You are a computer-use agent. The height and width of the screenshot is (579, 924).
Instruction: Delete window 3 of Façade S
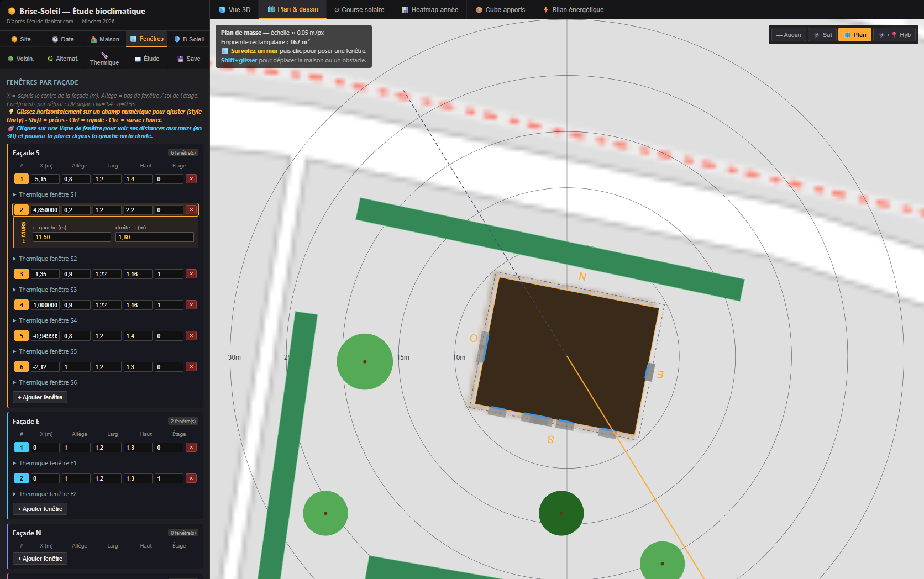(191, 274)
